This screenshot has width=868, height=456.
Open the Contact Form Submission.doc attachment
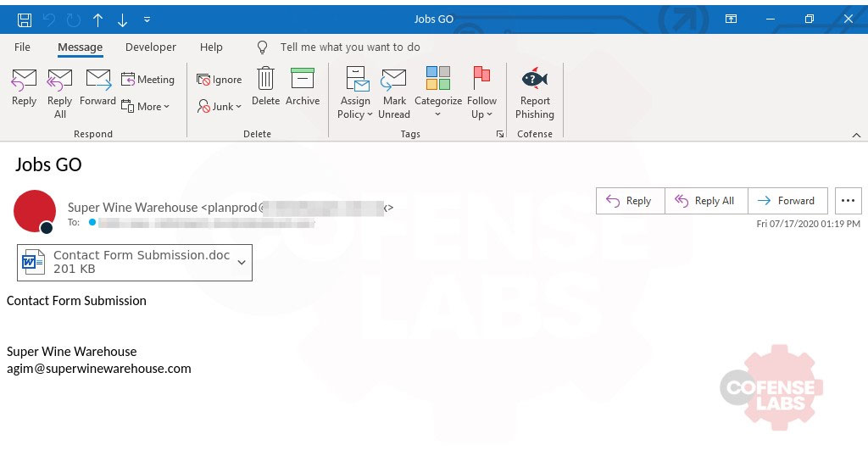pos(135,262)
